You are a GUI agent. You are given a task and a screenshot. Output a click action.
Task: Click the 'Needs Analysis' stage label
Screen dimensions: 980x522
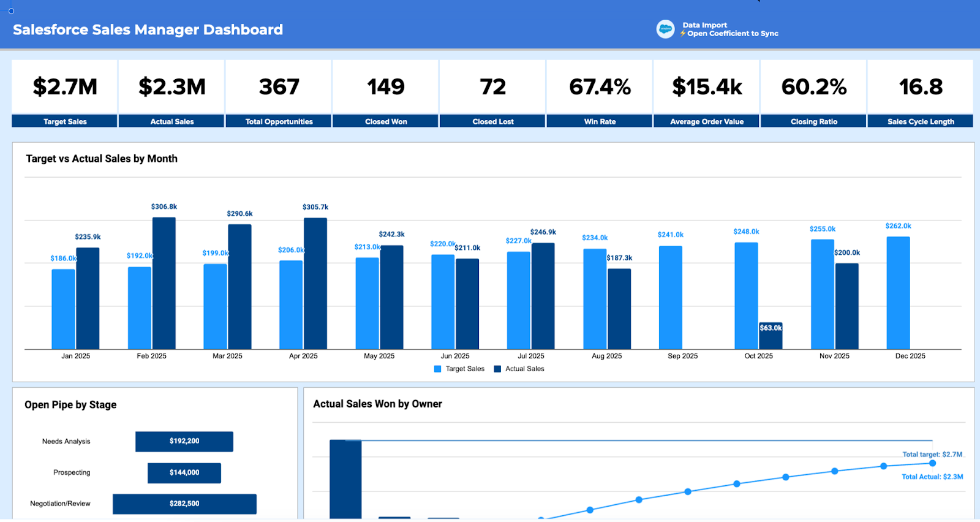pyautogui.click(x=66, y=441)
